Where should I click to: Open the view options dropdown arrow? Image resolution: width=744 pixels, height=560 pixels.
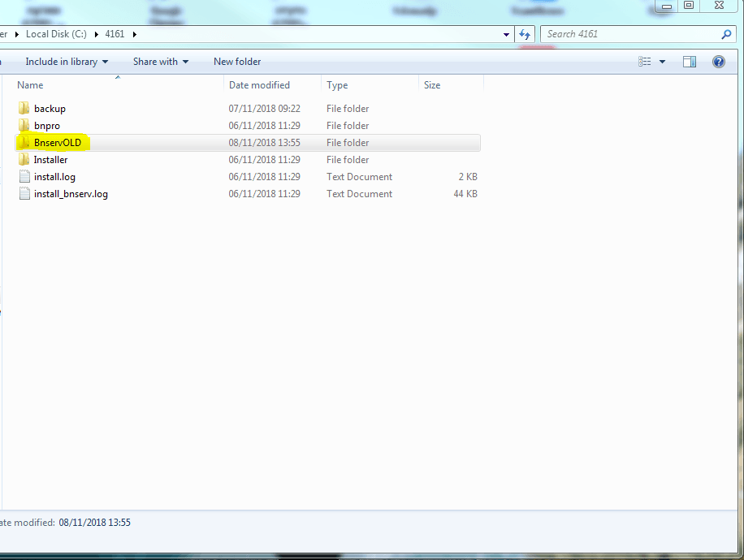pyautogui.click(x=662, y=62)
